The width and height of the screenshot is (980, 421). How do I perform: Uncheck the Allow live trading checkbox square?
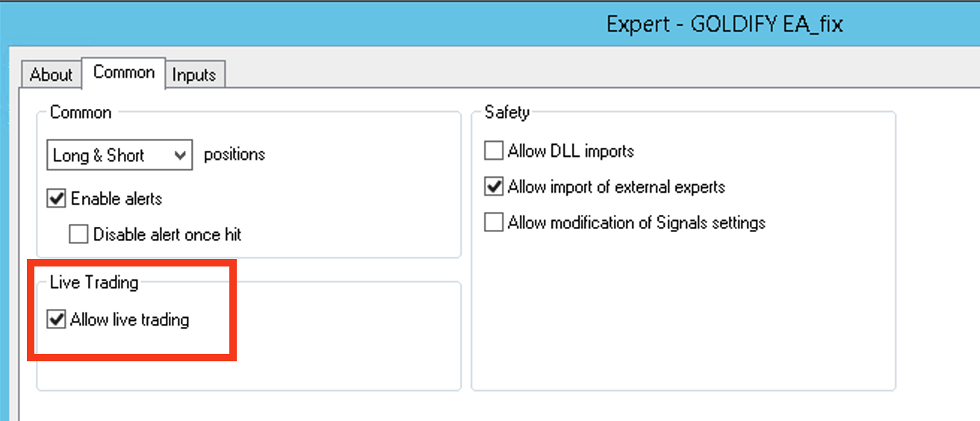[x=57, y=319]
